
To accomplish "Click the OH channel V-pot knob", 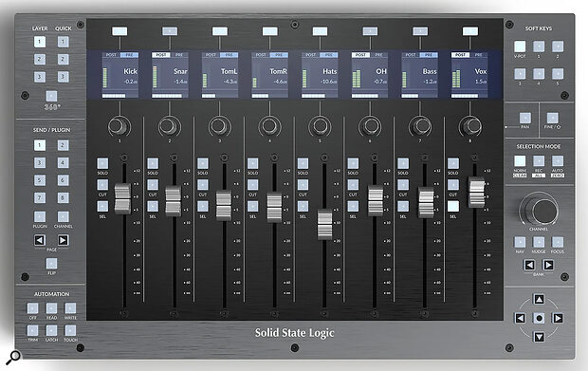I will click(x=370, y=126).
